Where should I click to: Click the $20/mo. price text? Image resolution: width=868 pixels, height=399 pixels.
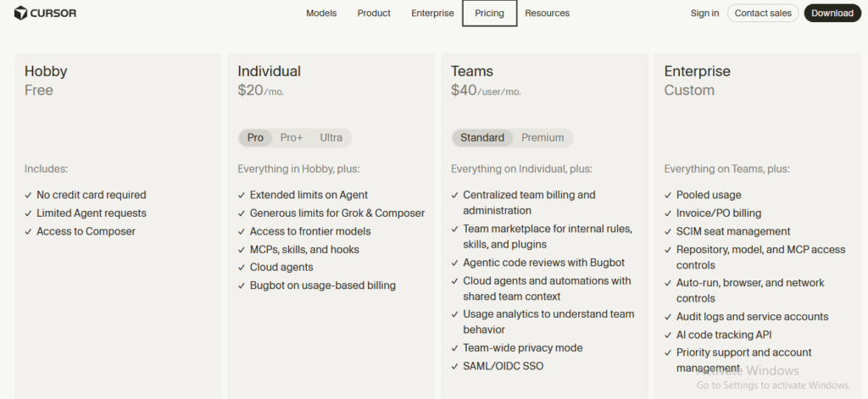[261, 90]
